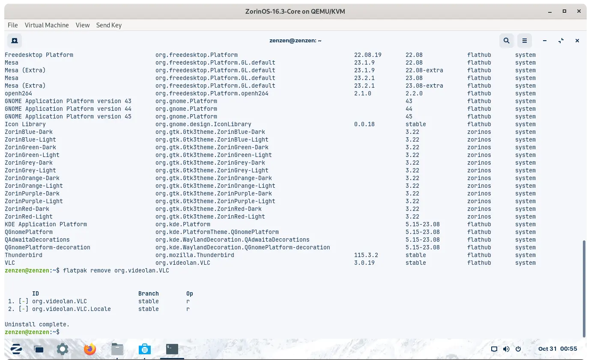Click org.kde.PlatformTheme.QGnomePlatform text
The image size is (591, 364).
tap(217, 232)
